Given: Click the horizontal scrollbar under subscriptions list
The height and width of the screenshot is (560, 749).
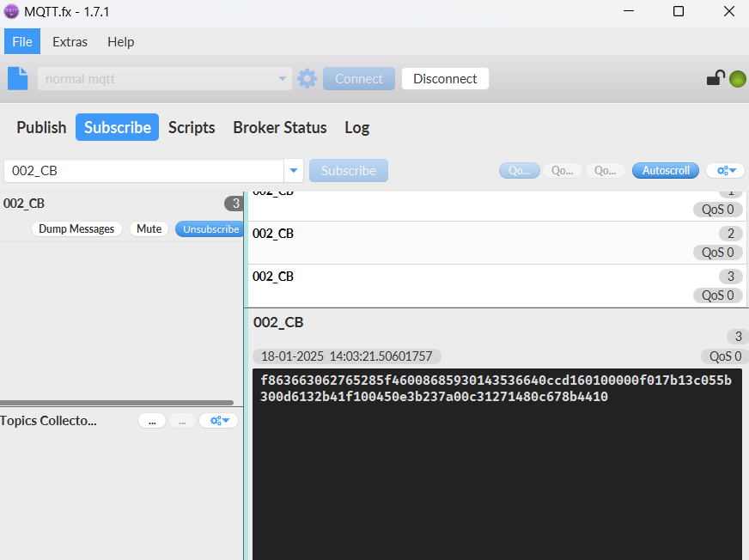Looking at the screenshot, I should pyautogui.click(x=117, y=403).
